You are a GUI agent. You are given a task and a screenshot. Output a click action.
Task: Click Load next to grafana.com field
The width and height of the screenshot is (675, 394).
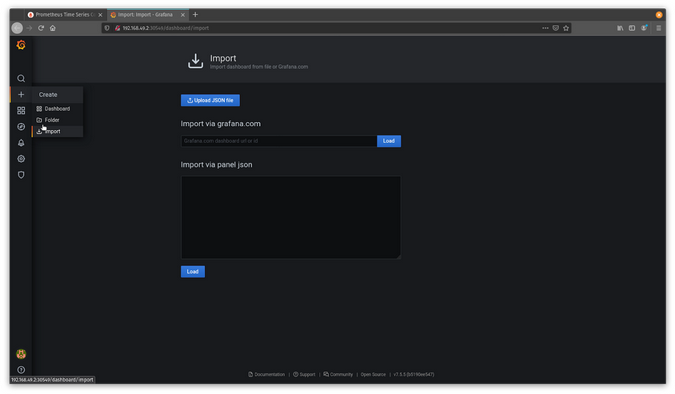pyautogui.click(x=389, y=141)
